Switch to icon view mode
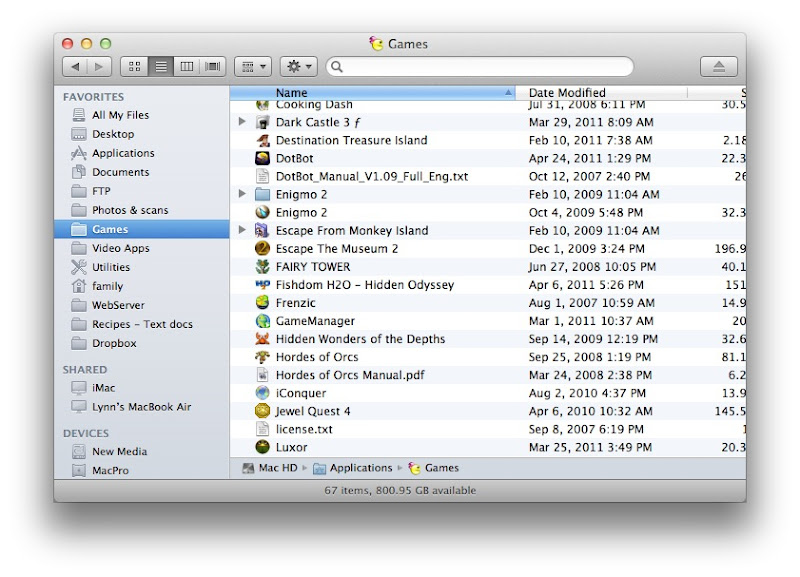 [x=135, y=67]
